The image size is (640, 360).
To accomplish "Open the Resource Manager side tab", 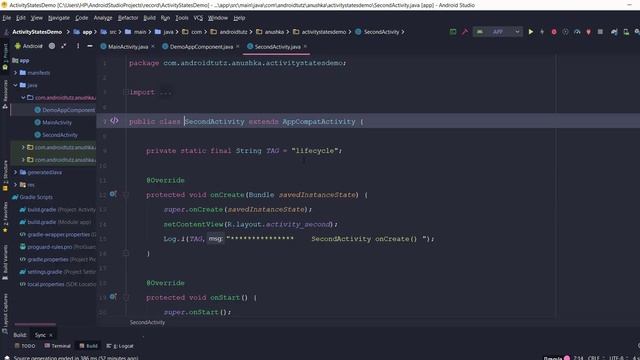I will [x=5, y=94].
